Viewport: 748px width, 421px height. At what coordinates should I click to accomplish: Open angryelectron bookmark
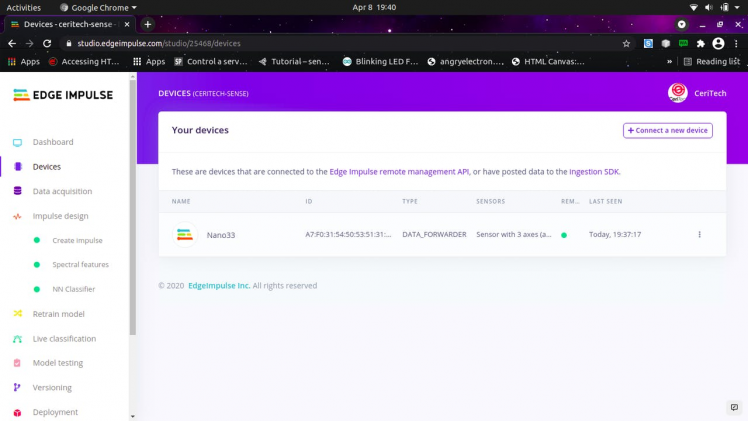click(x=466, y=62)
